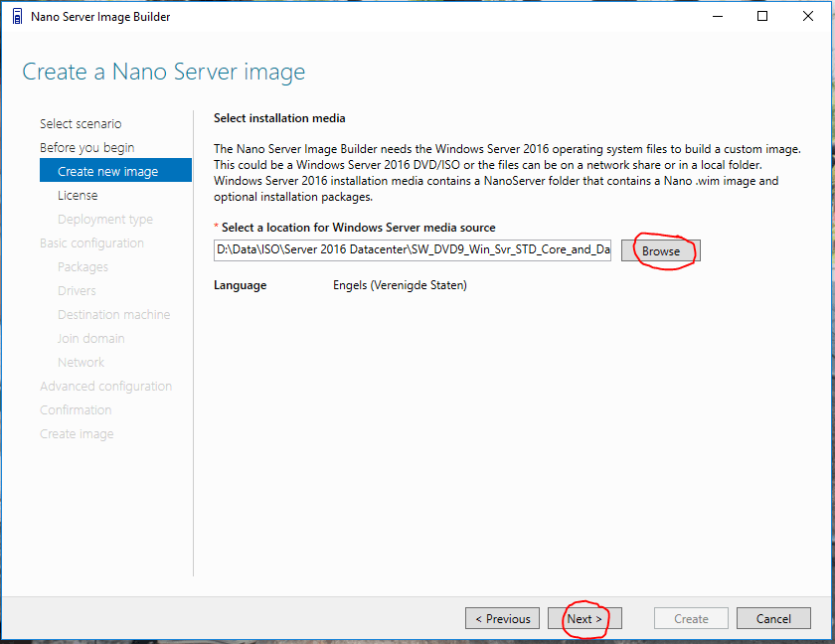Select Deployment type step
The image size is (835, 644).
[105, 220]
